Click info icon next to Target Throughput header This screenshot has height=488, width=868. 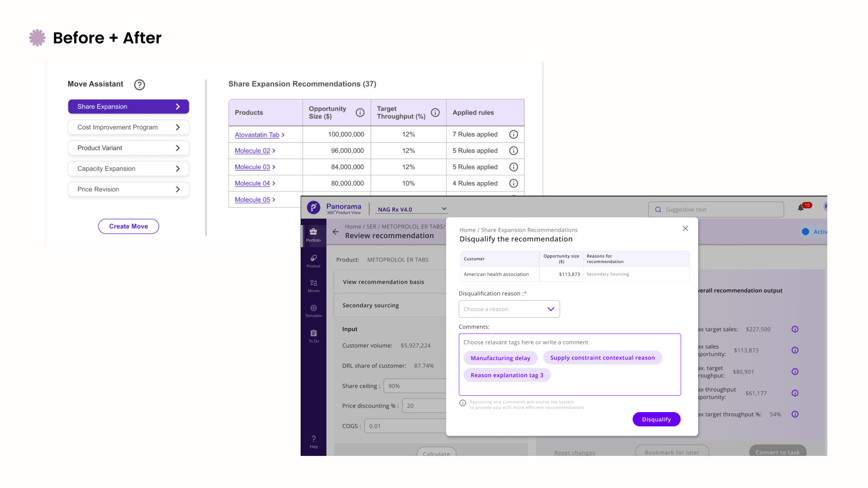[435, 113]
